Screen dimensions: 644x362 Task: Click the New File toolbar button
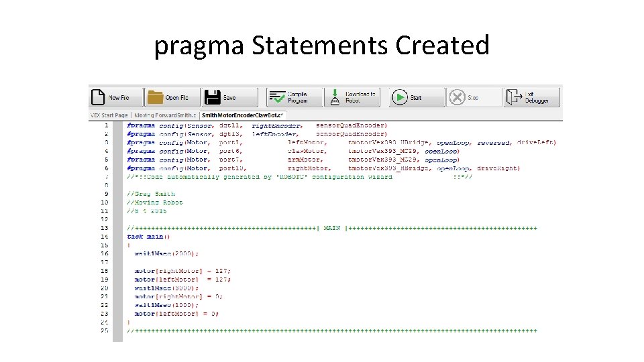pos(116,97)
